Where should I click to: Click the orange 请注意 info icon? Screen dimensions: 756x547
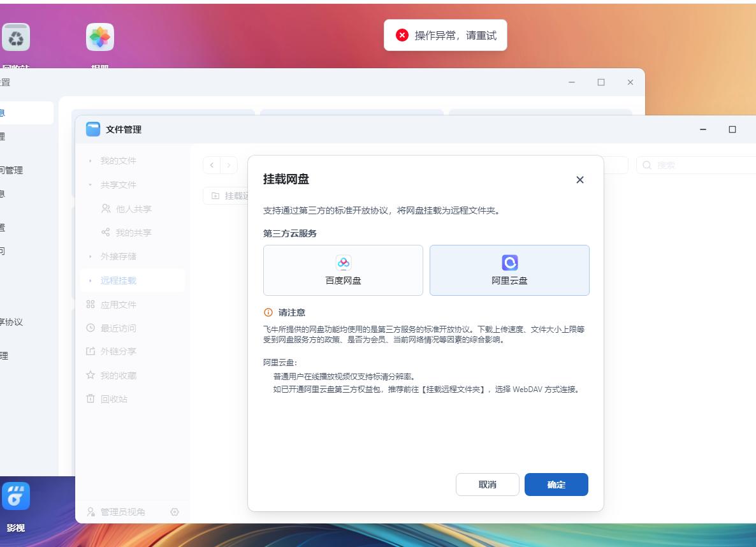[268, 312]
